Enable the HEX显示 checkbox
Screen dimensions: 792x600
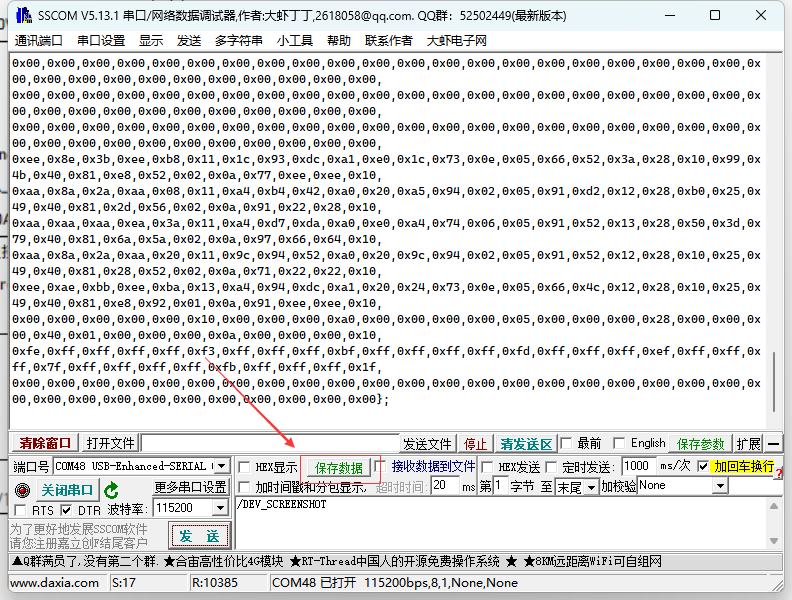point(245,467)
